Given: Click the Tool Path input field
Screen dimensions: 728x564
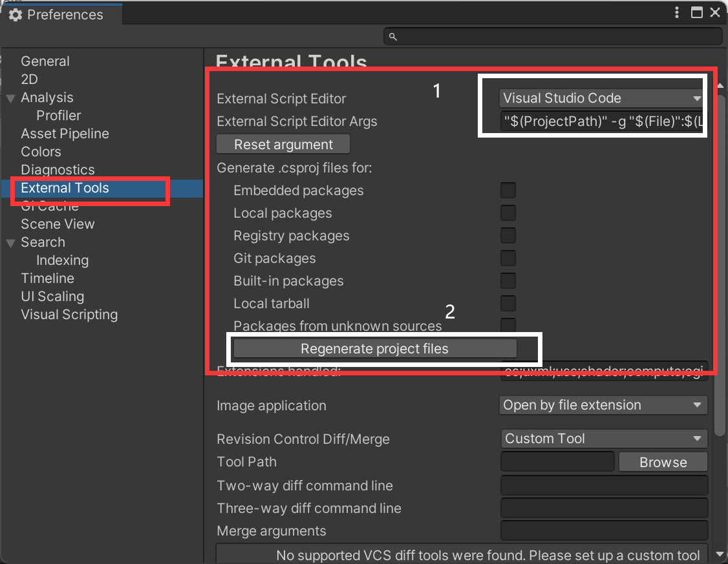Looking at the screenshot, I should tap(557, 462).
